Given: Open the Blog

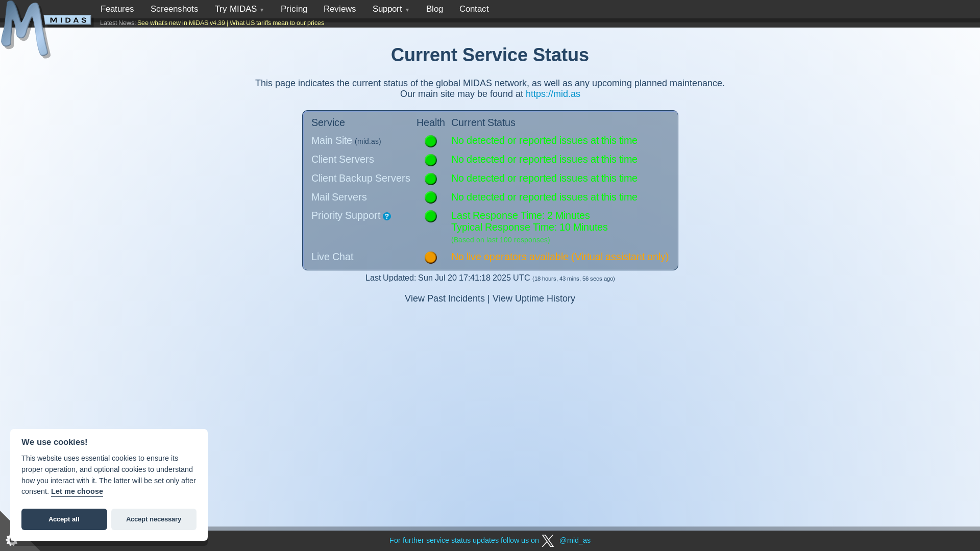Looking at the screenshot, I should click(434, 9).
